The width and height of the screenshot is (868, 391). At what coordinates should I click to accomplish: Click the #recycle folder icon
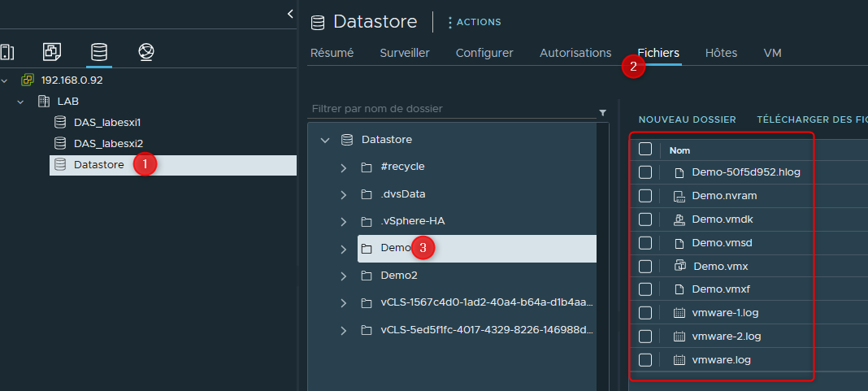point(366,167)
